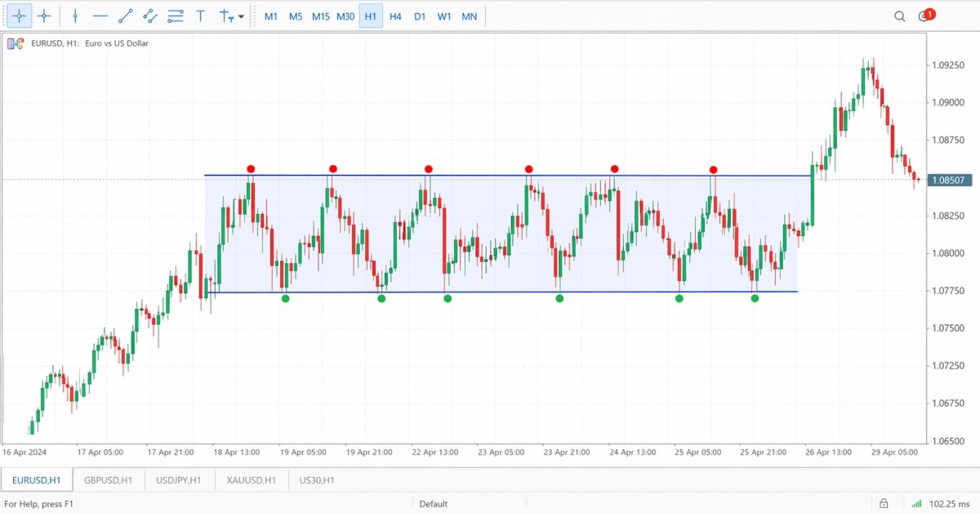Switch to the GBPUSD,H1 tab
Image resolution: width=980 pixels, height=513 pixels.
109,480
